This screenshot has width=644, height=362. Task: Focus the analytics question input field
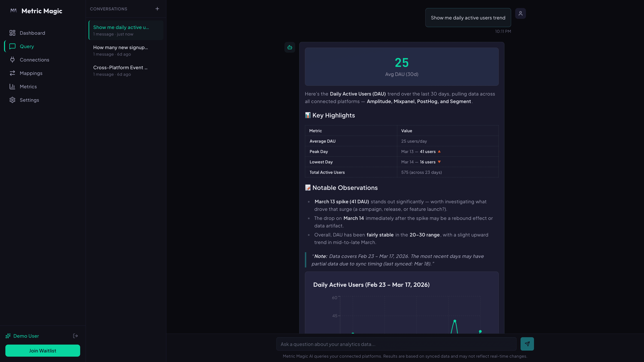pos(396,344)
